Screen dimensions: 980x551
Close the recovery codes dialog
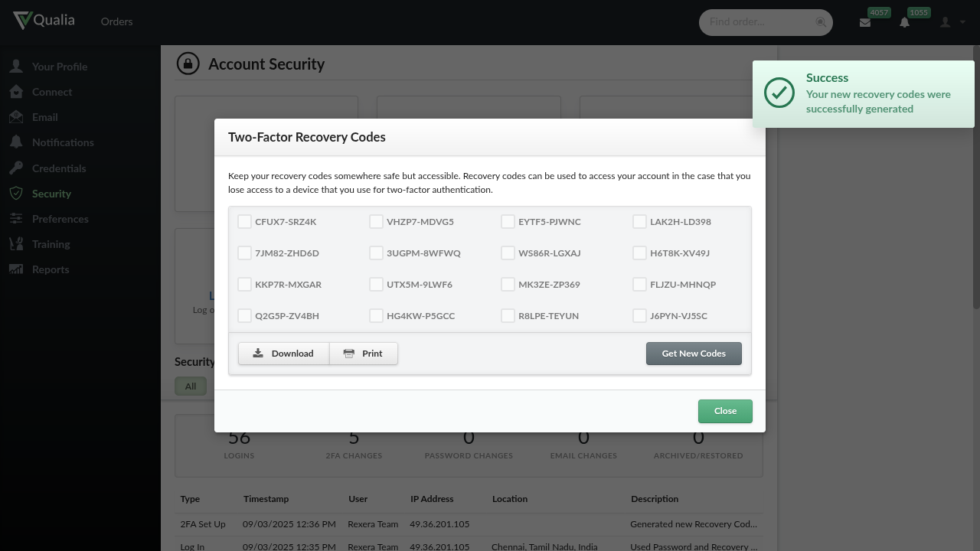point(725,411)
